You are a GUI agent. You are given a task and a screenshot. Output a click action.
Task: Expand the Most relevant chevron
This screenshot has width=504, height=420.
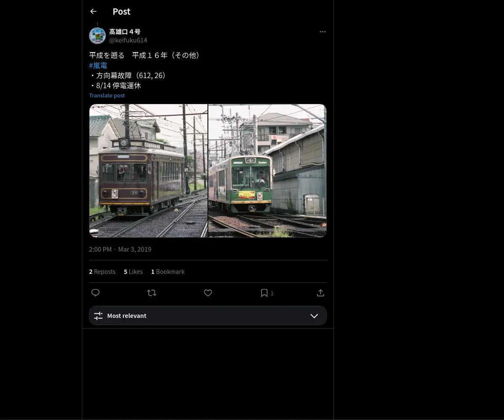(314, 316)
